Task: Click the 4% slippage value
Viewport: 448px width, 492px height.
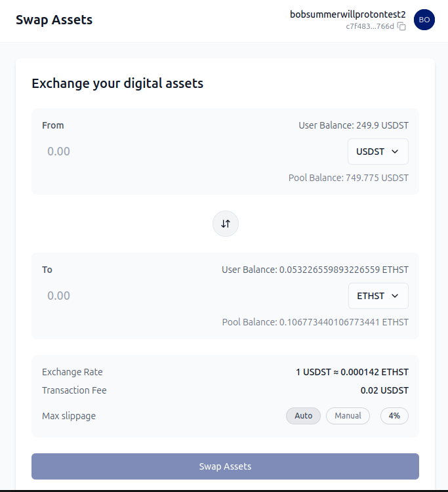Action: pyautogui.click(x=394, y=416)
